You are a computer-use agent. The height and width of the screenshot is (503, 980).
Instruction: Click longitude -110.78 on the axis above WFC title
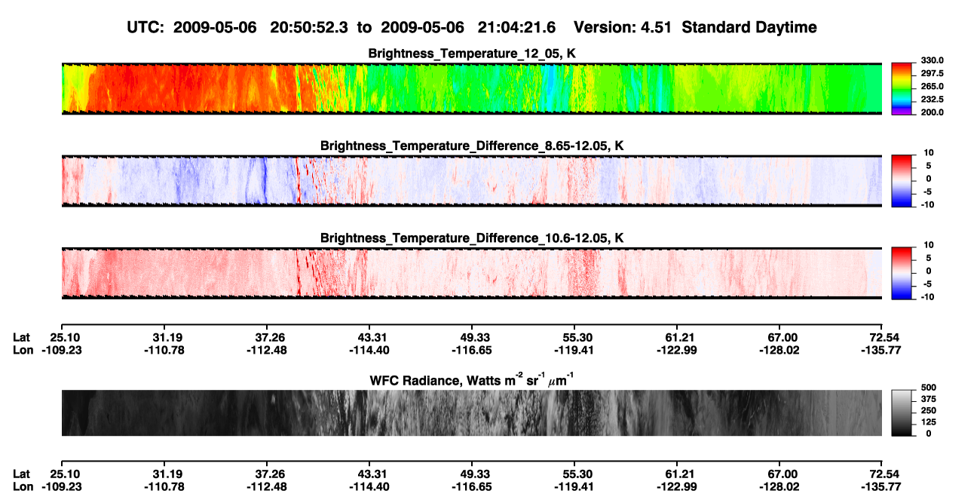(164, 350)
